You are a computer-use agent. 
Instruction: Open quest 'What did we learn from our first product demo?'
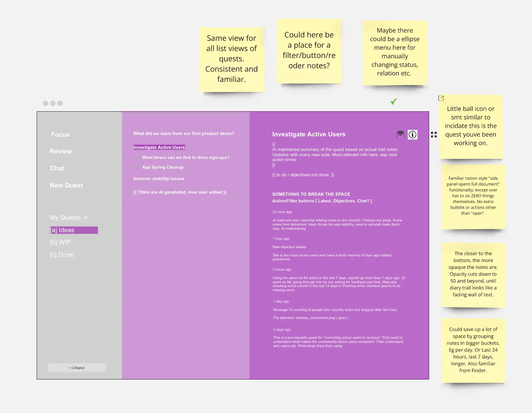[x=184, y=134]
